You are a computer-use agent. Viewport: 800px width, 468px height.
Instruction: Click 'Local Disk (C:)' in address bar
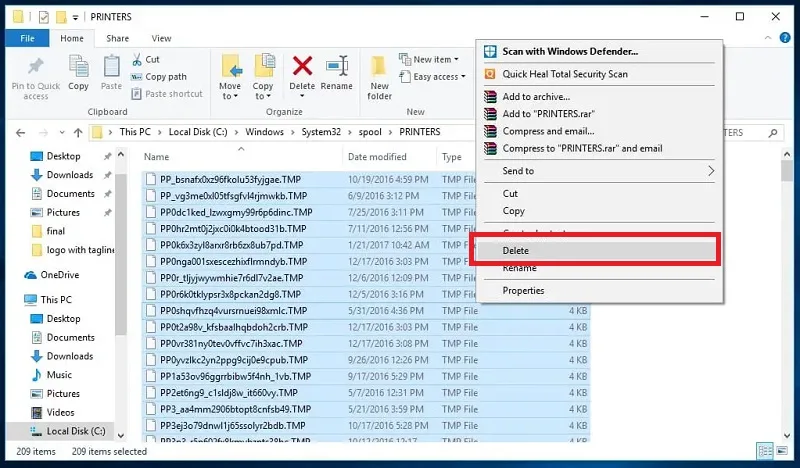coord(198,132)
